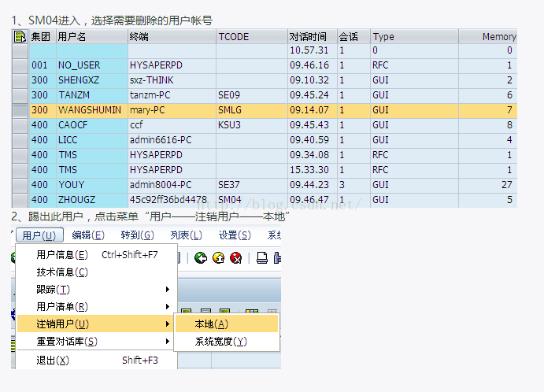Click the 用户名 column header

point(91,36)
